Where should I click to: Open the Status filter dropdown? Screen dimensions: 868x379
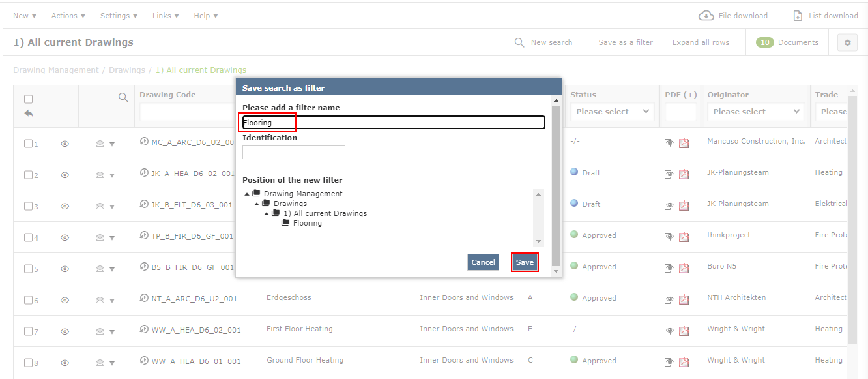[x=613, y=112]
